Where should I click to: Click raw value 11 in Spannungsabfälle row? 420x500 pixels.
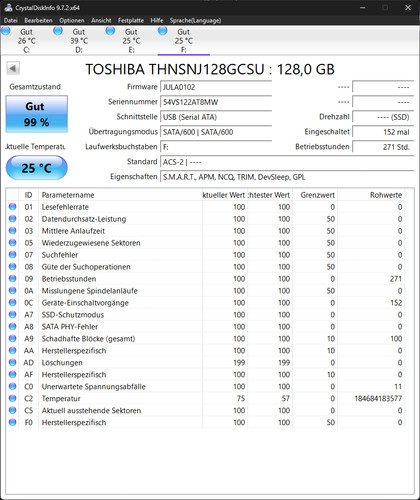click(x=398, y=387)
